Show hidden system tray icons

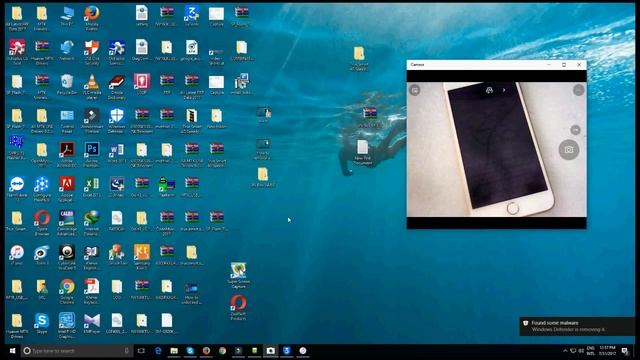click(565, 351)
